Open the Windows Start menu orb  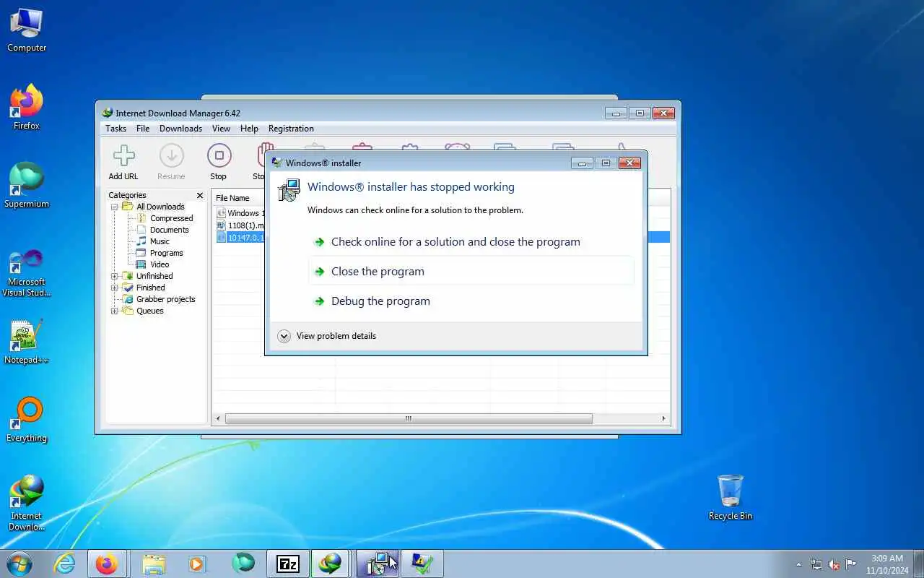point(19,563)
